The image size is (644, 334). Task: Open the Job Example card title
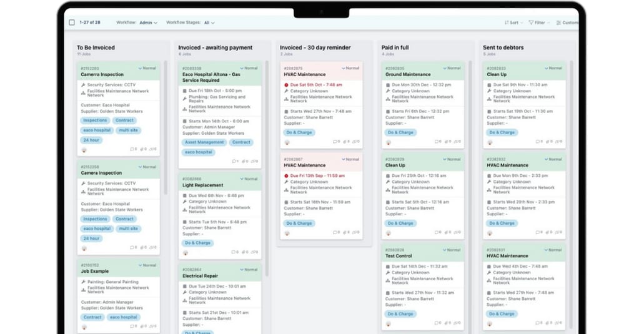click(x=94, y=271)
